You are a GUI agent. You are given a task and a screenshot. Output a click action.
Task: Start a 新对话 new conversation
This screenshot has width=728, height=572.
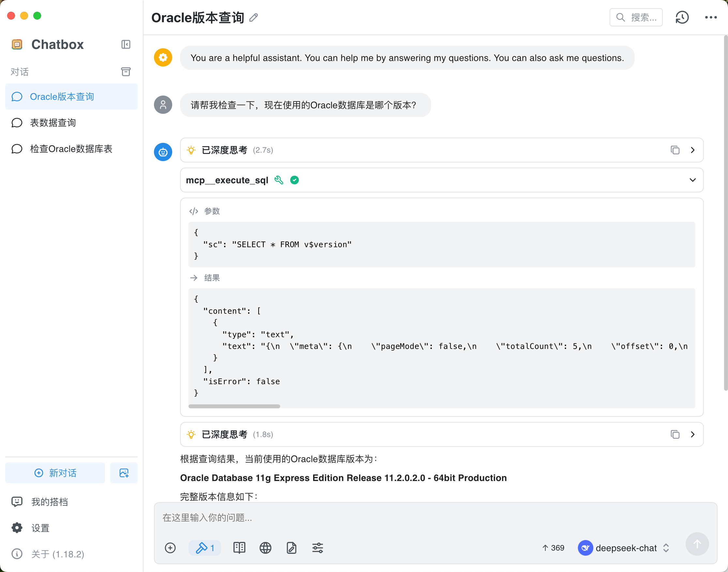point(55,473)
